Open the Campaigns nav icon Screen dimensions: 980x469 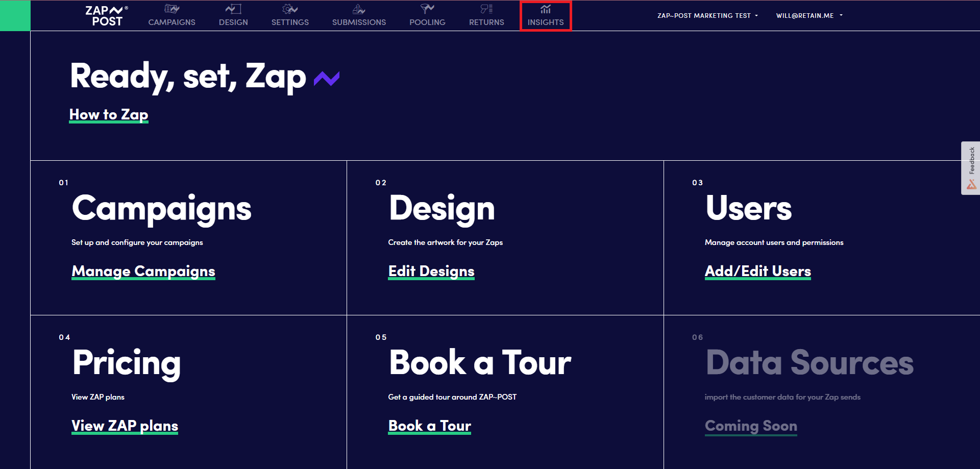coord(171,9)
